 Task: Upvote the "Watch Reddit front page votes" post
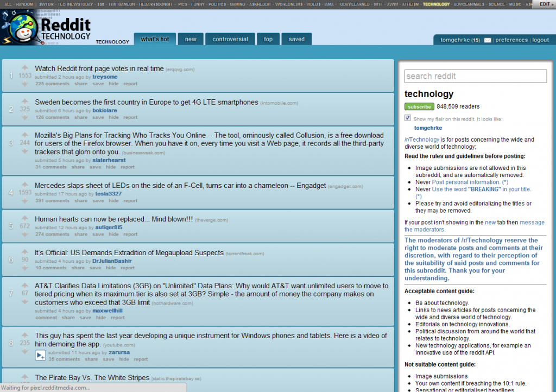click(24, 67)
